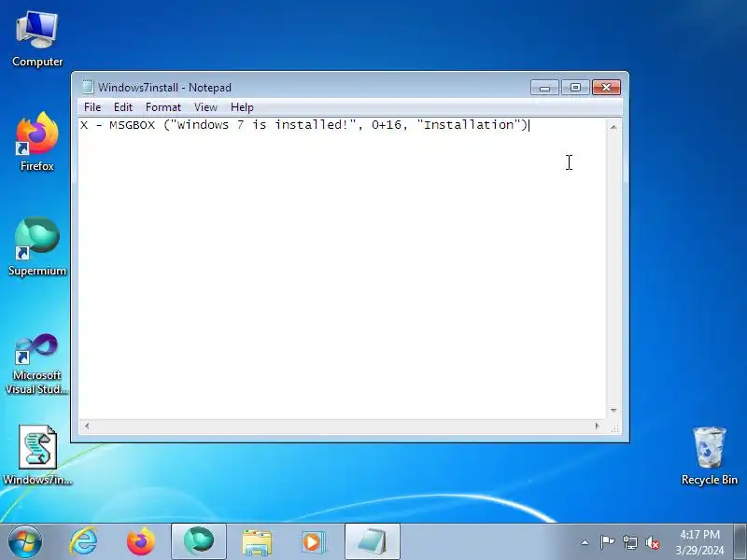747x560 pixels.
Task: Select the Supermium desktop shortcut
Action: pos(37,246)
